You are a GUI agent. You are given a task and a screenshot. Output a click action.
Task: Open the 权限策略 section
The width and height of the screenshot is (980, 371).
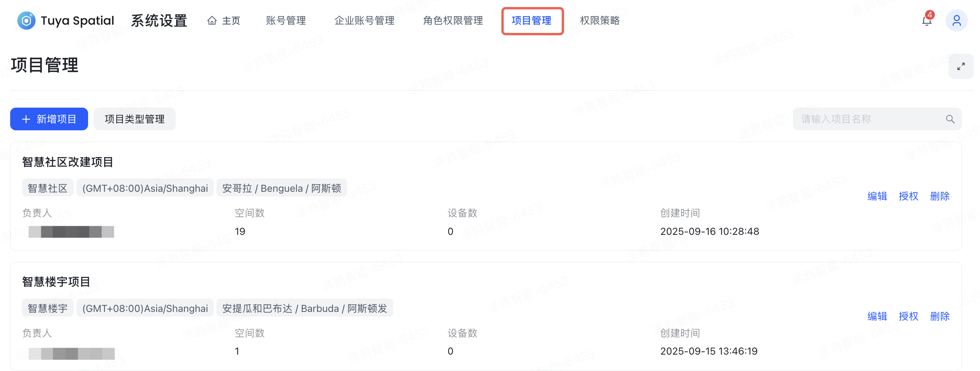tap(600, 21)
